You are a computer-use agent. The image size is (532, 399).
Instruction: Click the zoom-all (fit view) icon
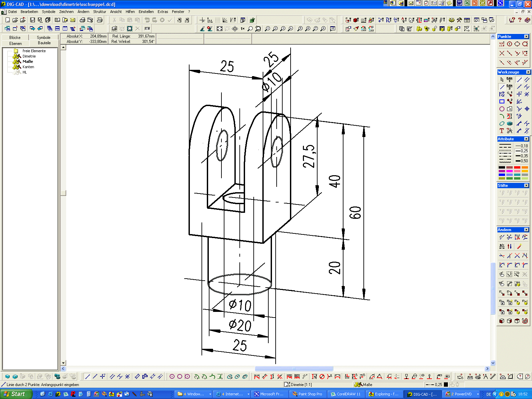(219, 29)
